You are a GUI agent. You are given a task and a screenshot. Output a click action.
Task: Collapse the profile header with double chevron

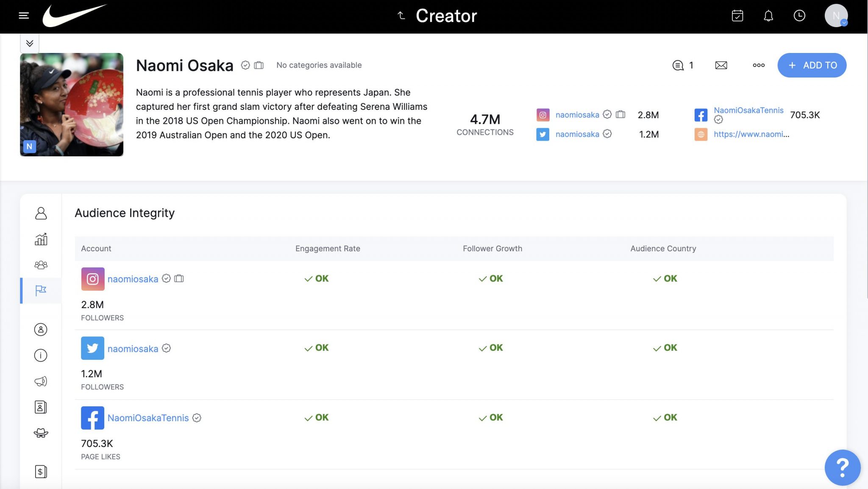tap(29, 43)
